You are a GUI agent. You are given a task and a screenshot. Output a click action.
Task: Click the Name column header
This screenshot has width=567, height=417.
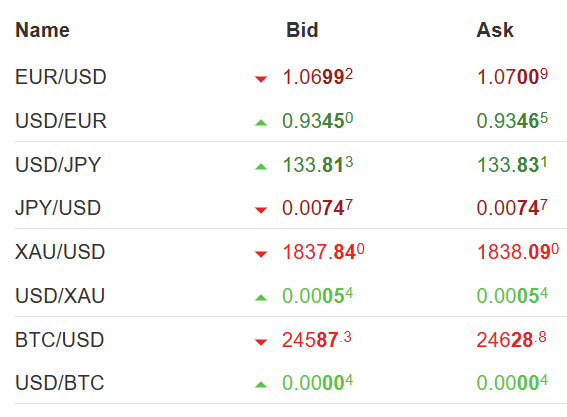pyautogui.click(x=42, y=30)
